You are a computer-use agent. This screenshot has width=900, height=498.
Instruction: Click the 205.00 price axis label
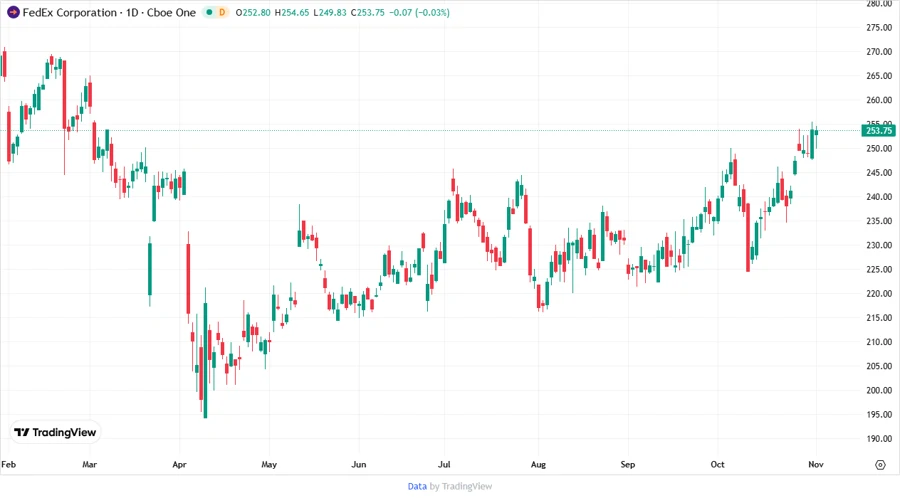(879, 366)
